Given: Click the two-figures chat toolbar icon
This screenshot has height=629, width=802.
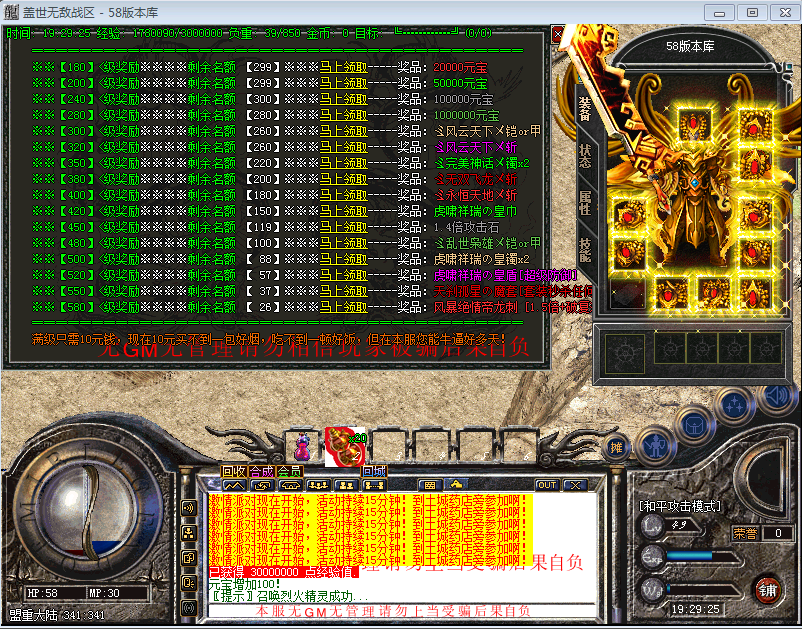Looking at the screenshot, I should [x=346, y=485].
